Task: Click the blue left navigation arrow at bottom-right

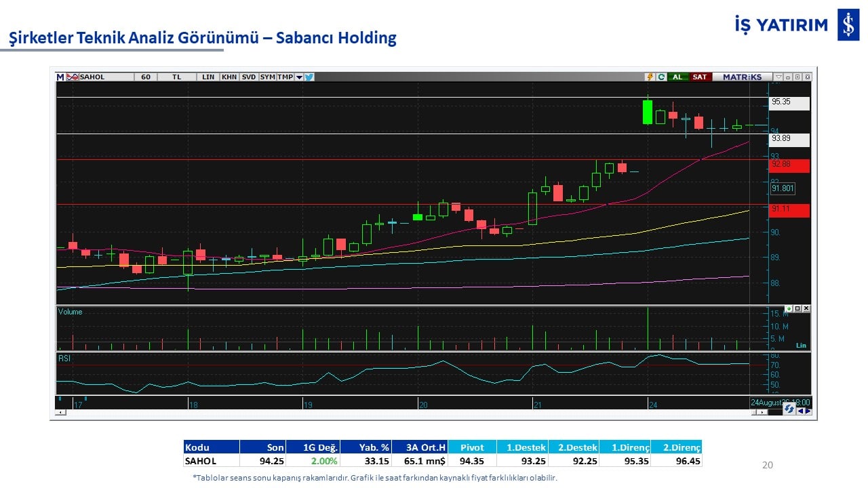Action: tap(800, 411)
